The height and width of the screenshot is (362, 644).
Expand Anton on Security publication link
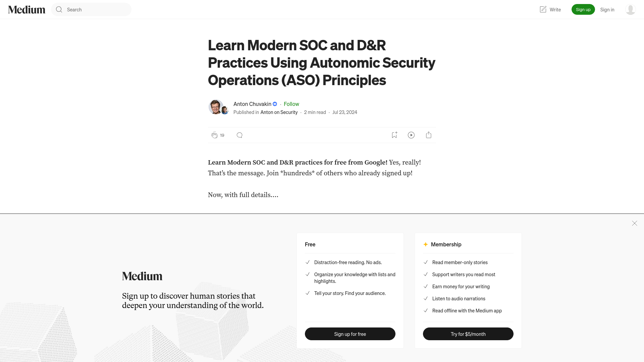tap(279, 112)
